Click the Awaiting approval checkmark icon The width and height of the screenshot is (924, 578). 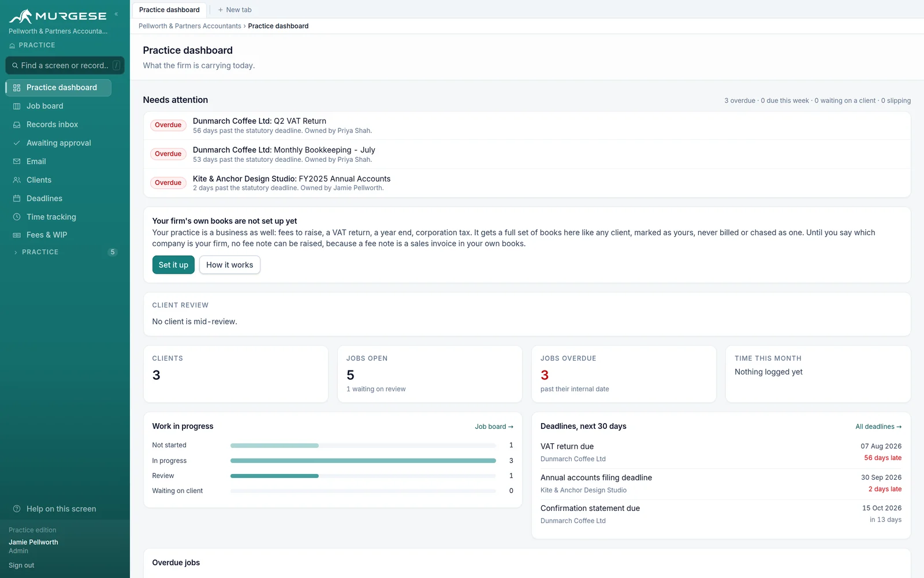[x=17, y=143]
